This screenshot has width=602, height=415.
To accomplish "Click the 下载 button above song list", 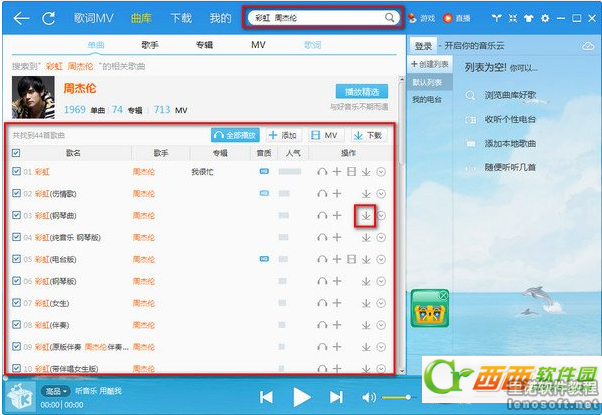I will [369, 135].
